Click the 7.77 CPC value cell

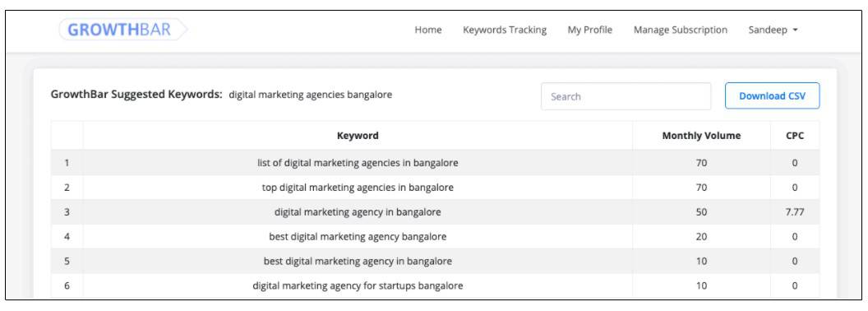(x=794, y=211)
